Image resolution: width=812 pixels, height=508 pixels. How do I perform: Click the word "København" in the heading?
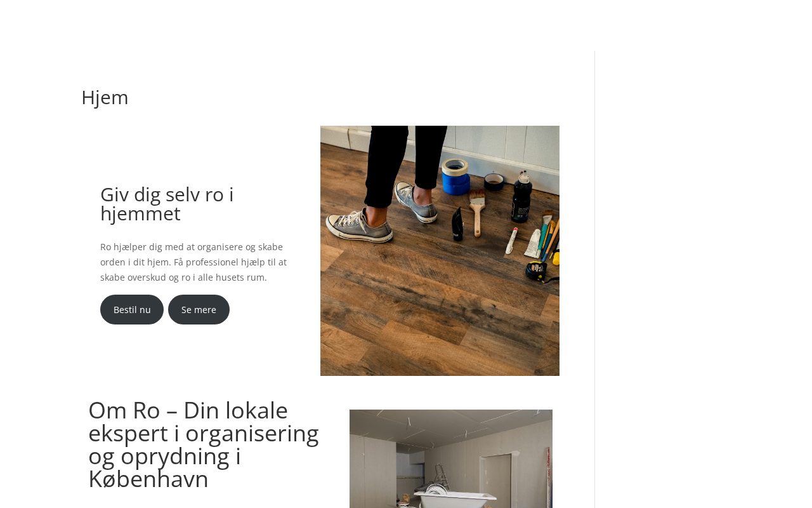pyautogui.click(x=148, y=479)
